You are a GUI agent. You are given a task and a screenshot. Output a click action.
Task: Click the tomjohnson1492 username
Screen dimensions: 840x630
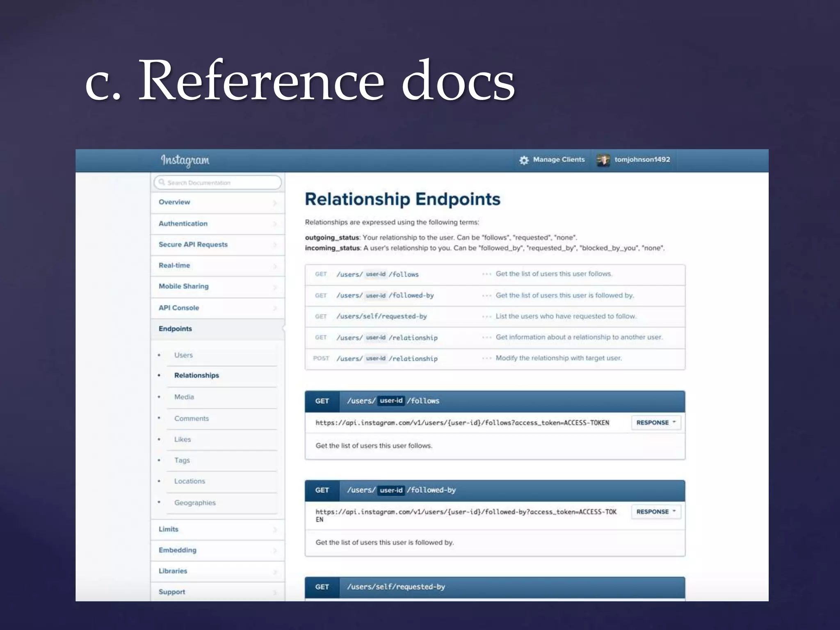(x=642, y=160)
